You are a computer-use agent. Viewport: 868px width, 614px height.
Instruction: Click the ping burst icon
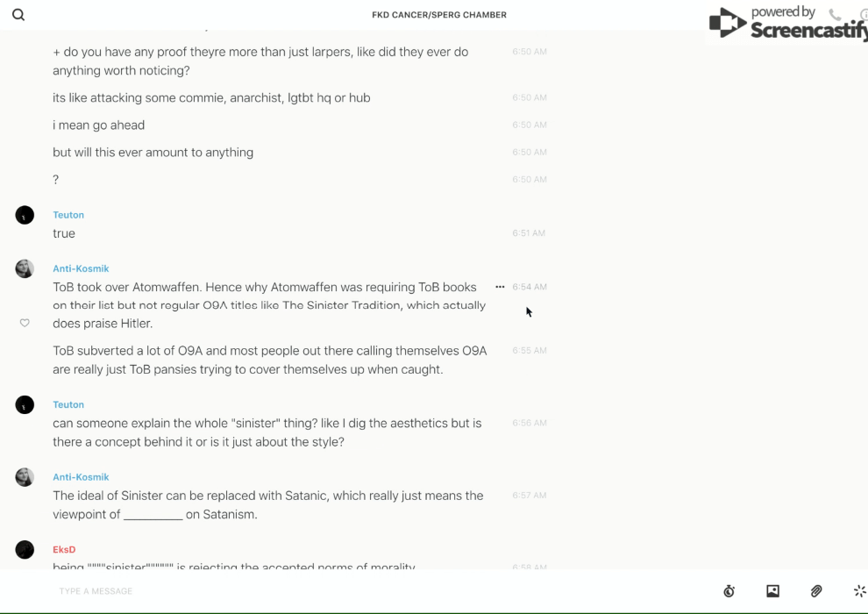pyautogui.click(x=859, y=591)
